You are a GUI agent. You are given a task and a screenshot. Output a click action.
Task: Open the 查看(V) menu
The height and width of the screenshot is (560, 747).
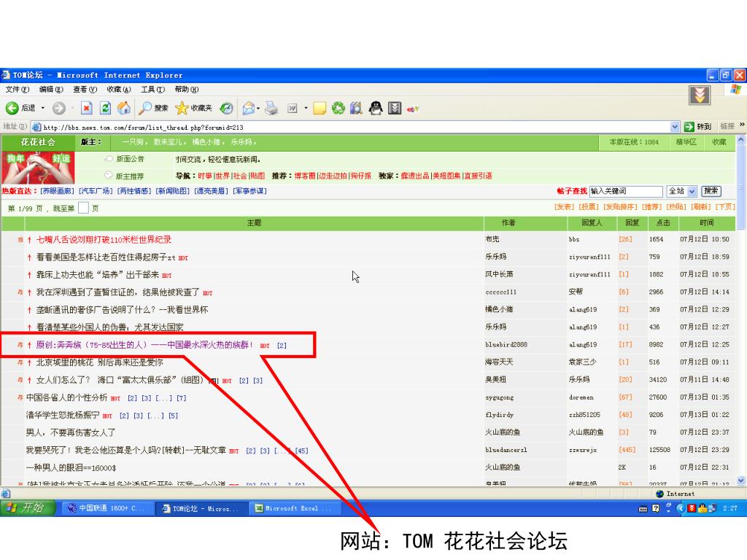(x=85, y=90)
